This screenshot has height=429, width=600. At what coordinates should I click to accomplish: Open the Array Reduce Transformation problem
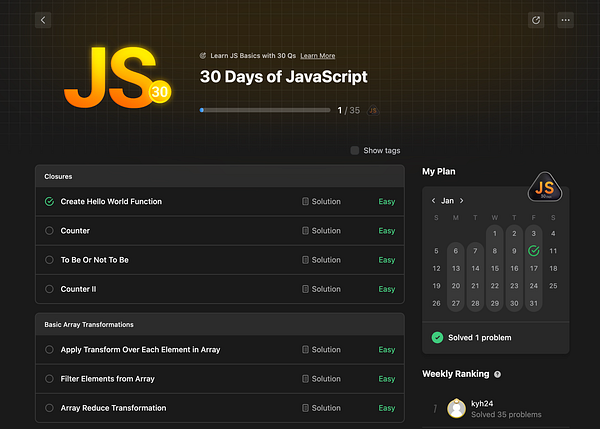coord(113,408)
